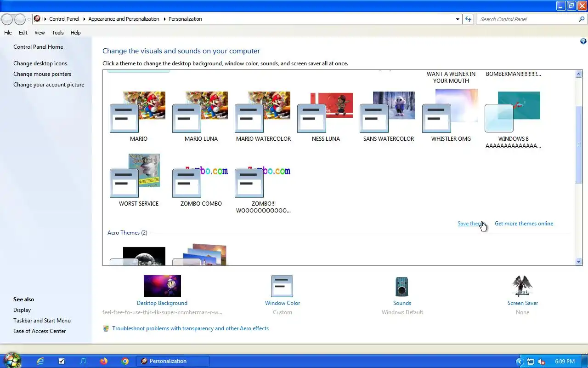The height and width of the screenshot is (368, 588).
Task: Open the File menu
Action: coord(8,33)
